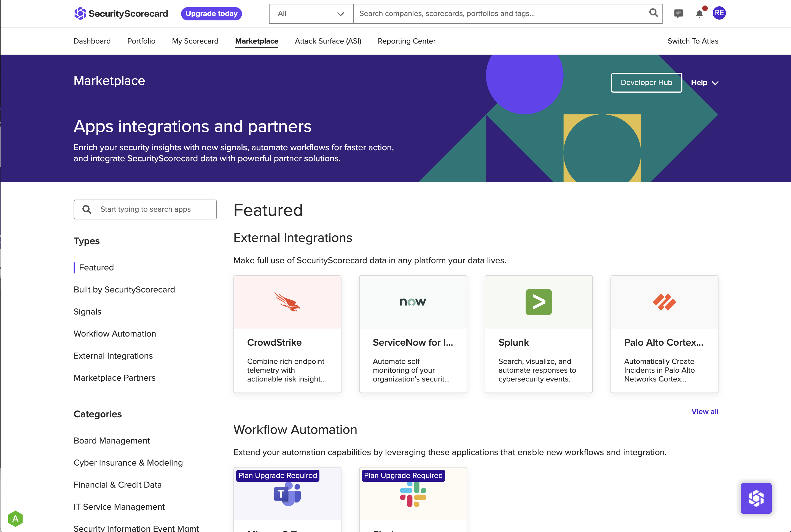Click the RE profile avatar
791x532 pixels.
pyautogui.click(x=719, y=13)
